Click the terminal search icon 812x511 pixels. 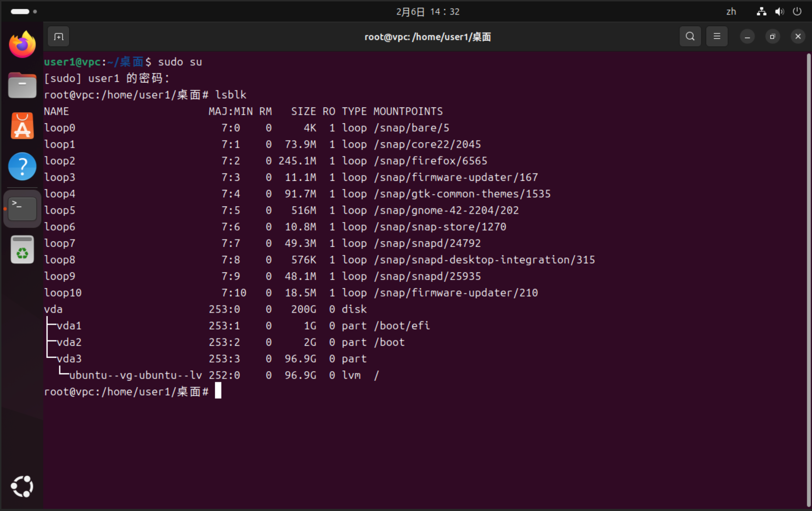(690, 37)
